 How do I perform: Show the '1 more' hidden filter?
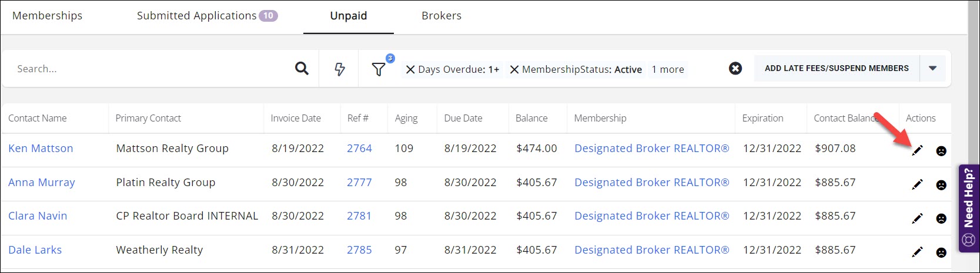(667, 70)
